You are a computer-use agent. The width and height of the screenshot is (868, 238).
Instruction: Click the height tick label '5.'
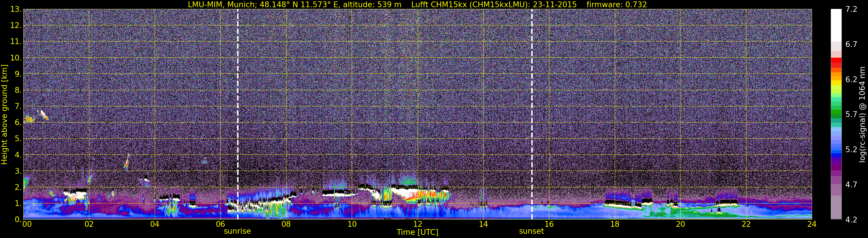click(18, 139)
